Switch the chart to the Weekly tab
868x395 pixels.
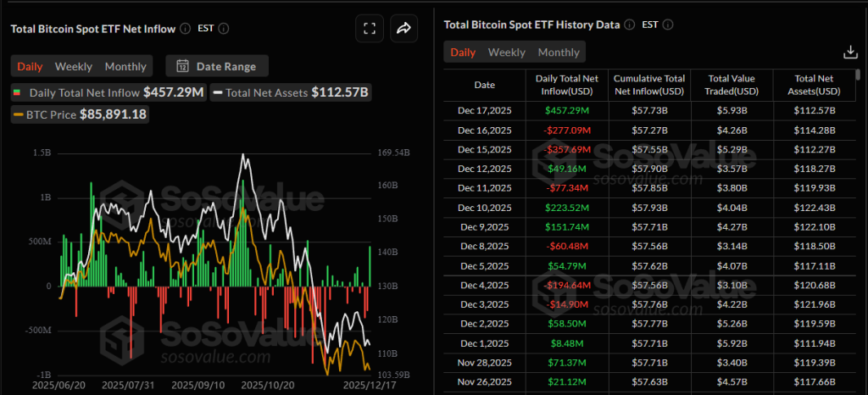pos(74,66)
